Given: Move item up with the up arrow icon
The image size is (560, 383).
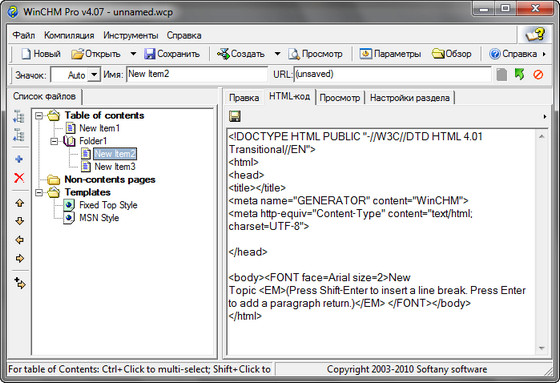Looking at the screenshot, I should point(20,203).
